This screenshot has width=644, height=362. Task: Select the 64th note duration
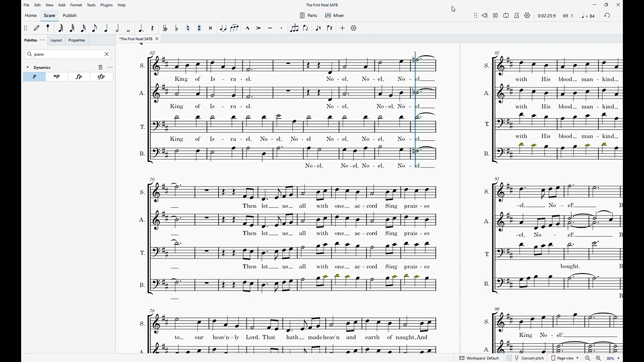click(60, 28)
